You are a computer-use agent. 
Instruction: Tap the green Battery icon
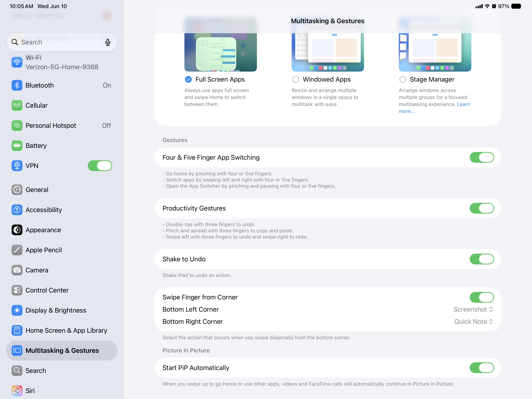pos(17,146)
